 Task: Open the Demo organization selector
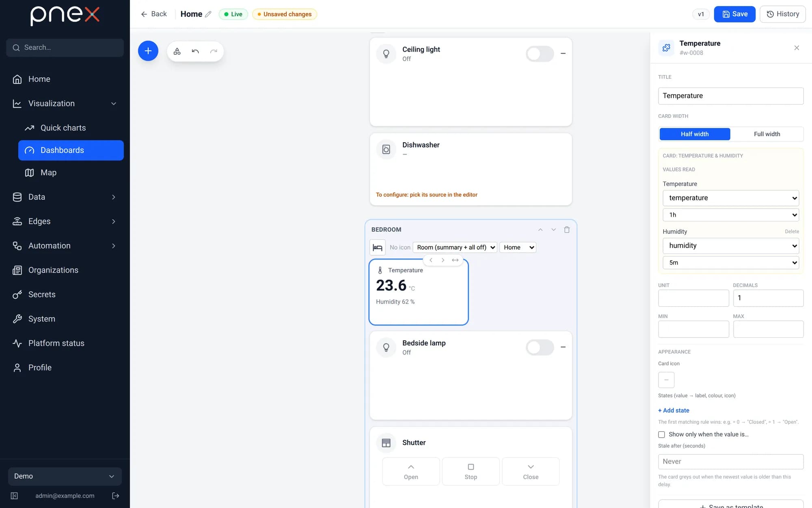click(65, 476)
